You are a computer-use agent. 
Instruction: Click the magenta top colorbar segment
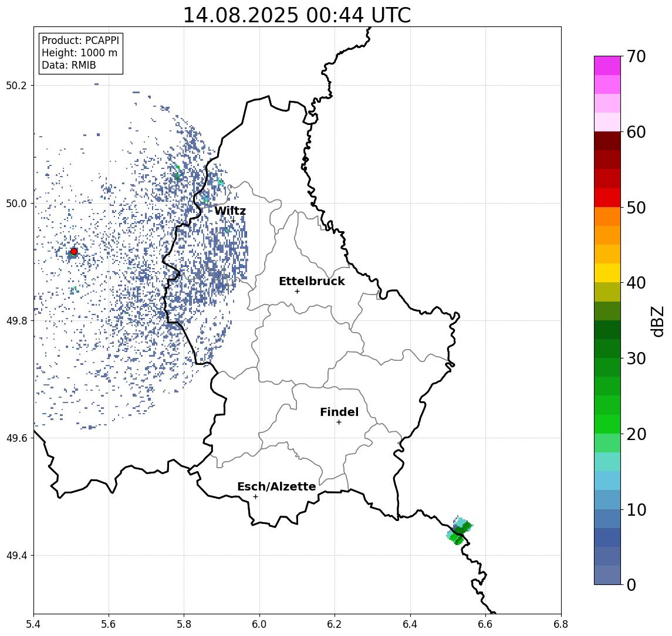(x=607, y=66)
